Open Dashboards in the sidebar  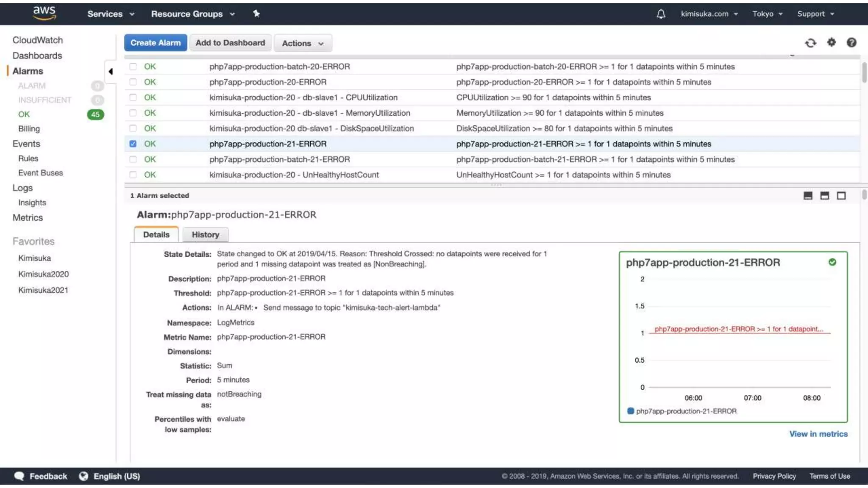coord(37,55)
